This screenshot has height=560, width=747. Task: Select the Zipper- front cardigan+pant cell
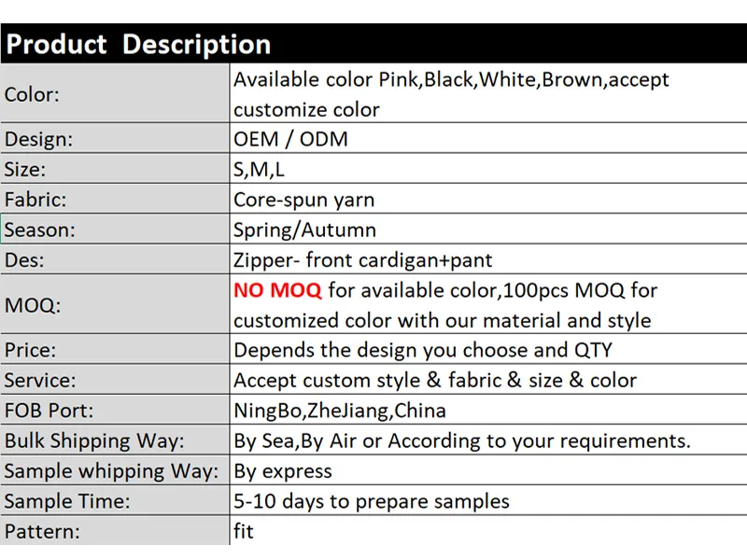pos(487,259)
